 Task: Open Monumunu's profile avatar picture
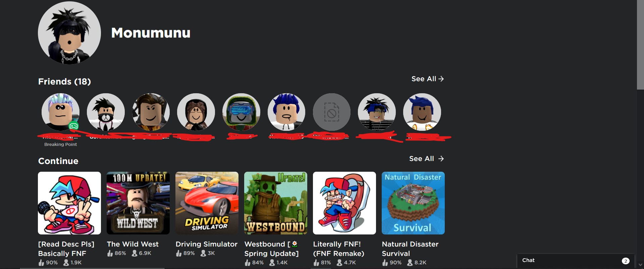69,33
